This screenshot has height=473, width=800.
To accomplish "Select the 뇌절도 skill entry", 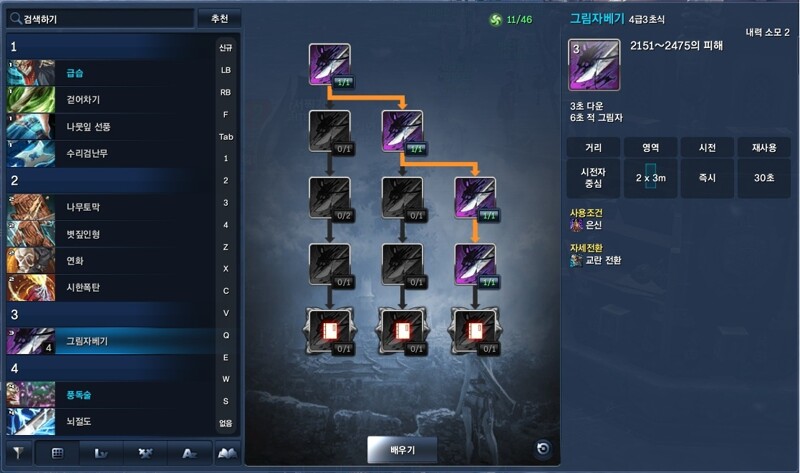I will 110,422.
